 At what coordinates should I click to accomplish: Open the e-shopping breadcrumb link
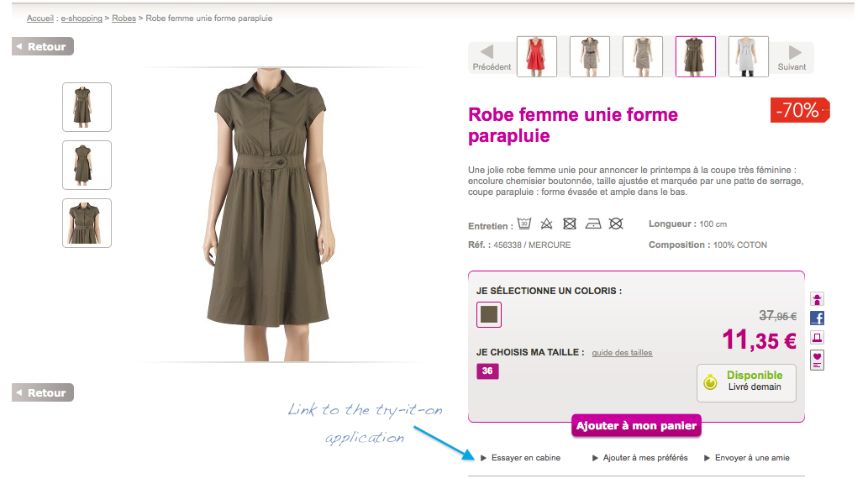[x=82, y=18]
